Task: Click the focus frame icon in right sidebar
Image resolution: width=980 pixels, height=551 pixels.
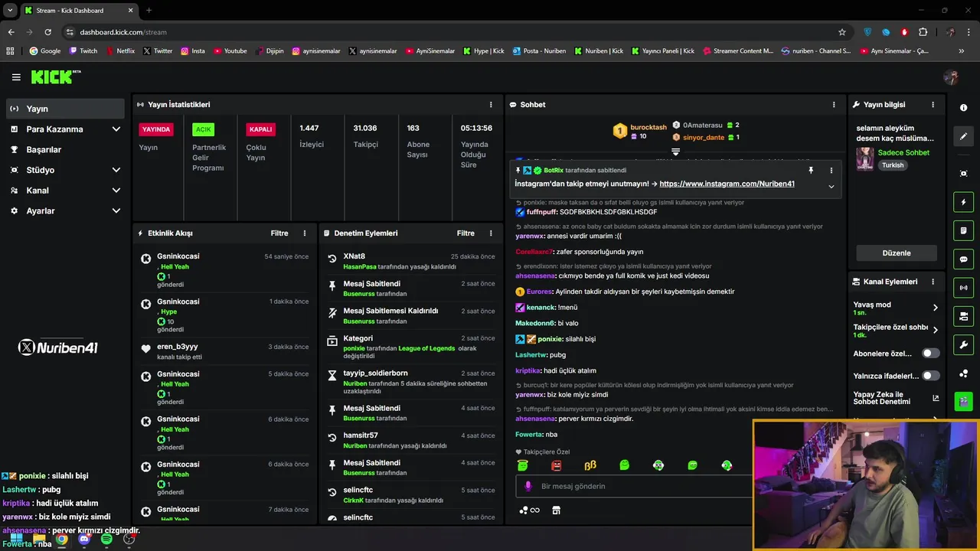Action: coord(963,174)
